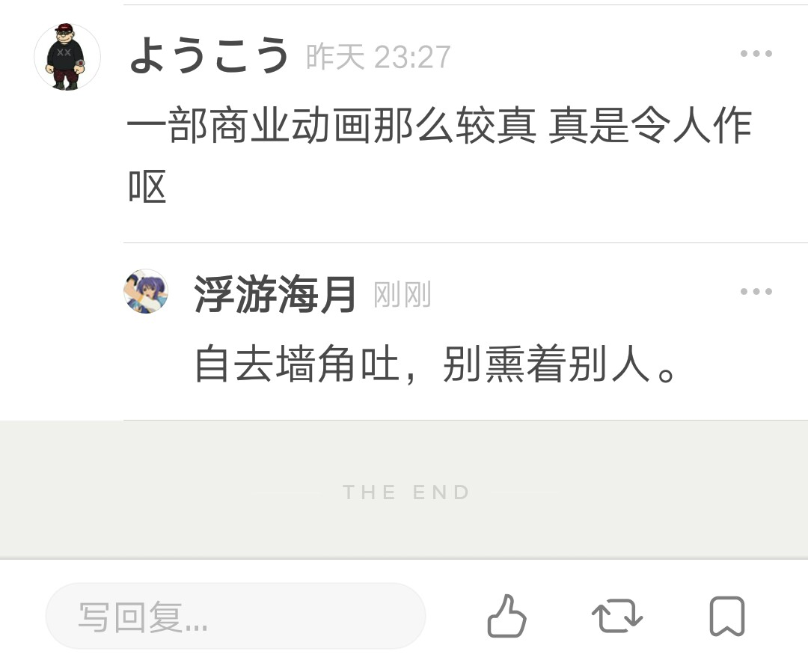Image resolution: width=808 pixels, height=672 pixels.
Task: Select the 昨天 23:27 timestamp
Action: (379, 57)
